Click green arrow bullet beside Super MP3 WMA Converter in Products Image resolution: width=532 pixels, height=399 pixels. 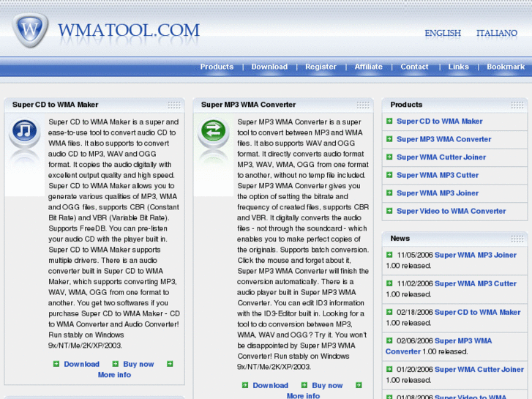[x=389, y=139]
